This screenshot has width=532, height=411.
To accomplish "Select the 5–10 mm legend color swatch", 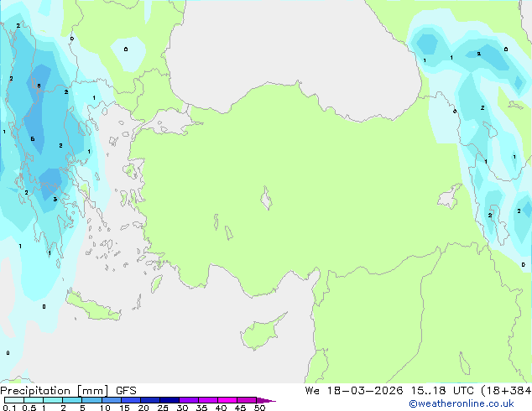I will point(91,400).
